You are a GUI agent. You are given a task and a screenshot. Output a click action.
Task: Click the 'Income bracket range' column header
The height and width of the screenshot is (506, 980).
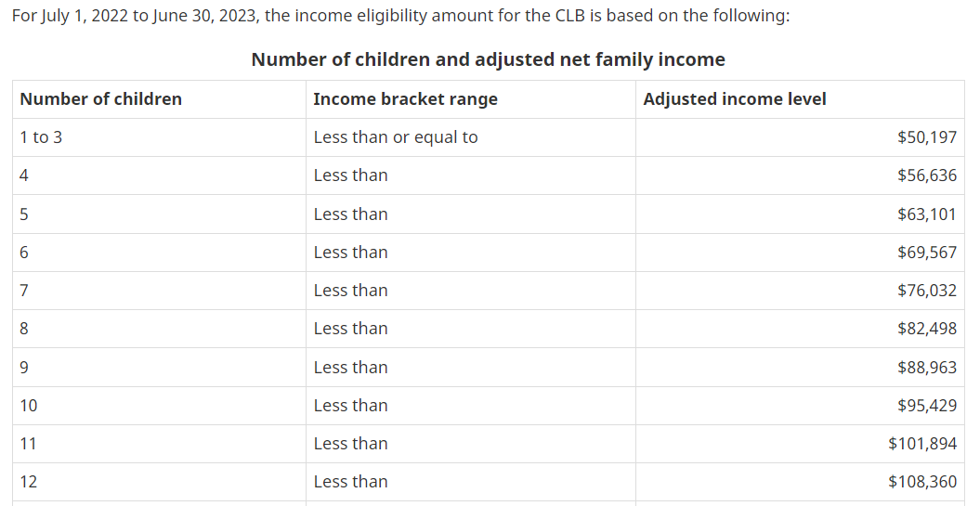(405, 99)
